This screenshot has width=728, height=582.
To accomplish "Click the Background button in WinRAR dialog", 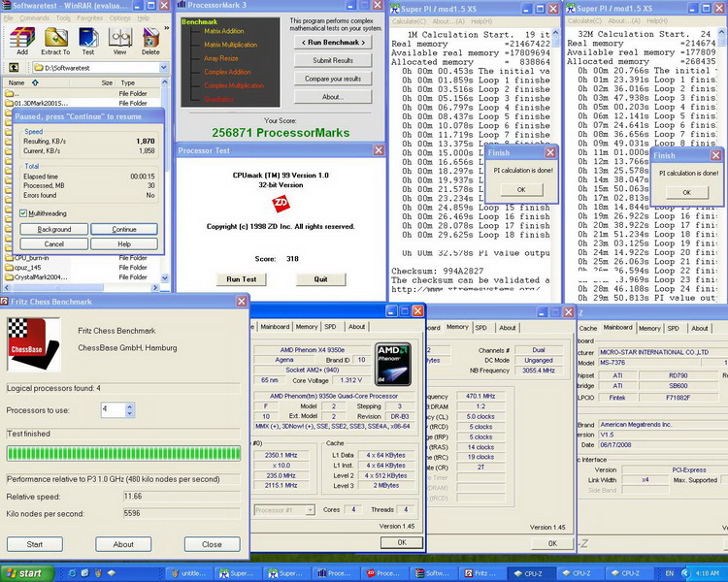I will coord(53,229).
